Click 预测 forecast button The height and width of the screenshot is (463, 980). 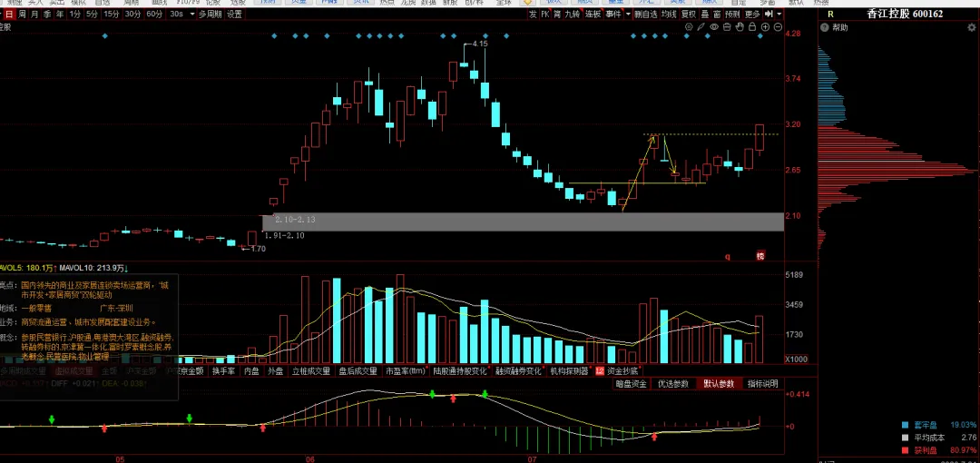click(732, 14)
